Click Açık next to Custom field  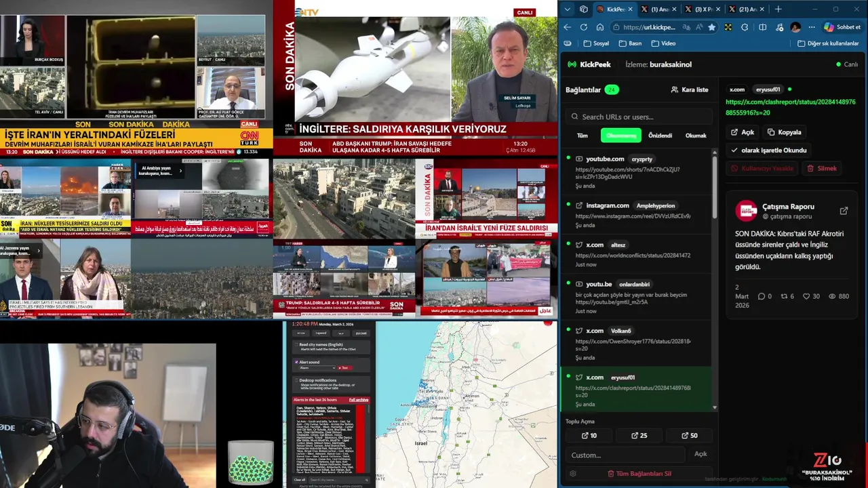click(701, 454)
